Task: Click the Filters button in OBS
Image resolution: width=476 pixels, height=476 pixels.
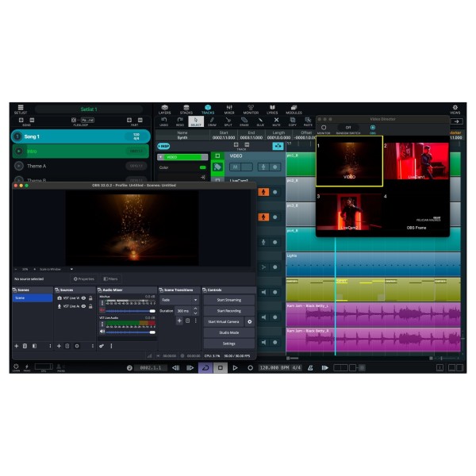Action: coord(110,279)
